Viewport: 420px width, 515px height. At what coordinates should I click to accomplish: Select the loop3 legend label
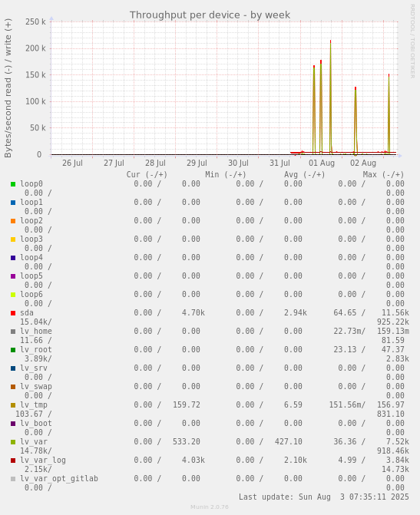tap(31, 239)
